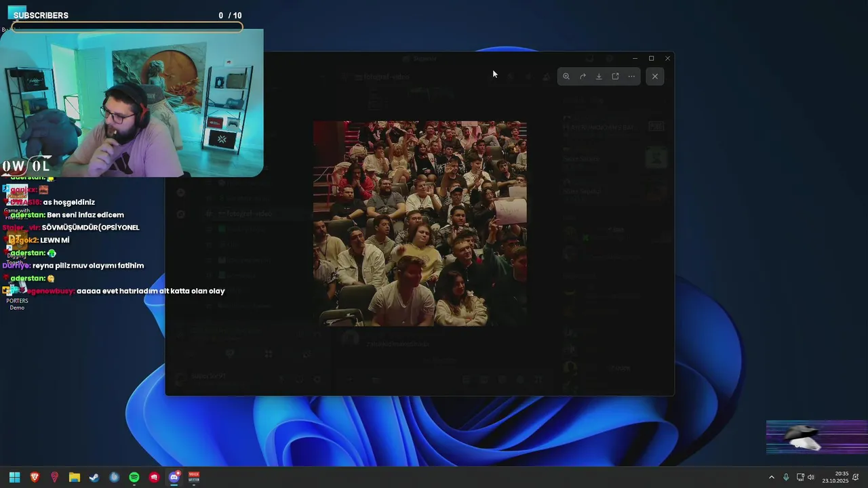
Task: Open the three-dot more options menu
Action: [x=631, y=77]
